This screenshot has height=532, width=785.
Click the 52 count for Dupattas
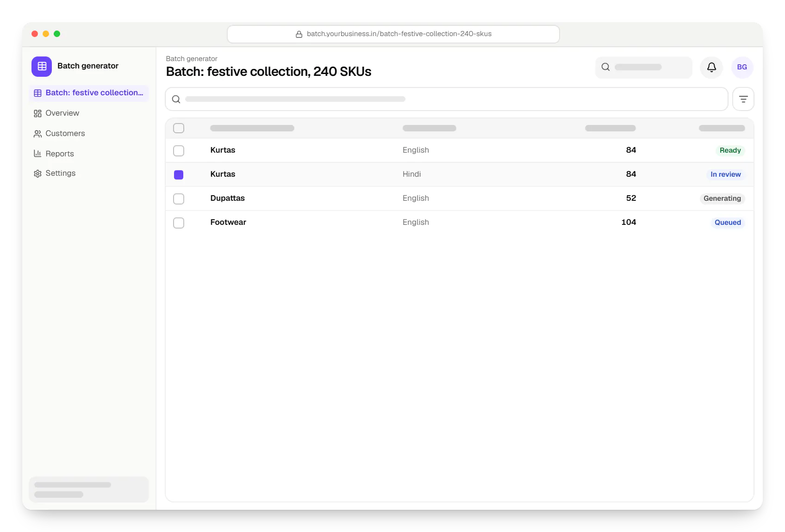pos(631,198)
